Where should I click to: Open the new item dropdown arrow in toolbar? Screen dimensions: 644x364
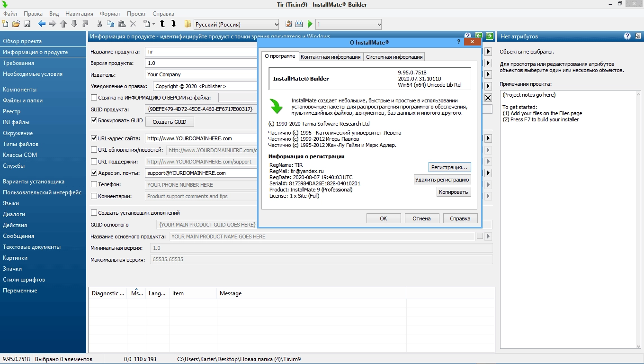point(153,24)
